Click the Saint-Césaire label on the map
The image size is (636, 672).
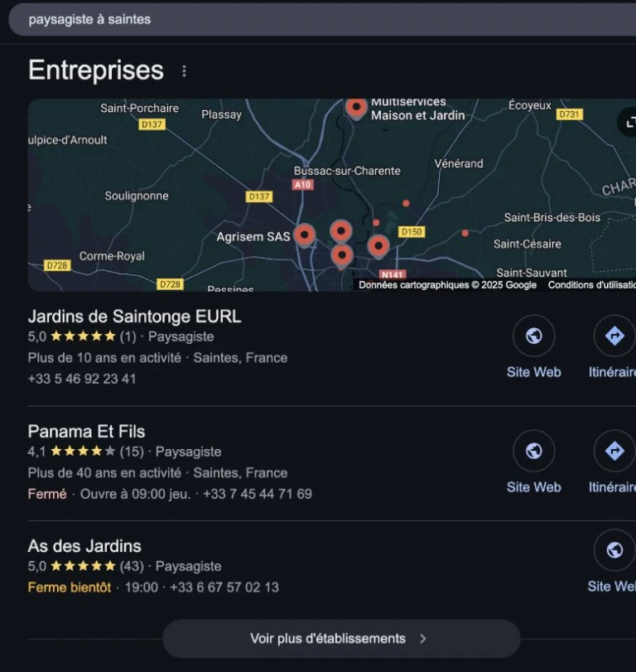point(528,244)
